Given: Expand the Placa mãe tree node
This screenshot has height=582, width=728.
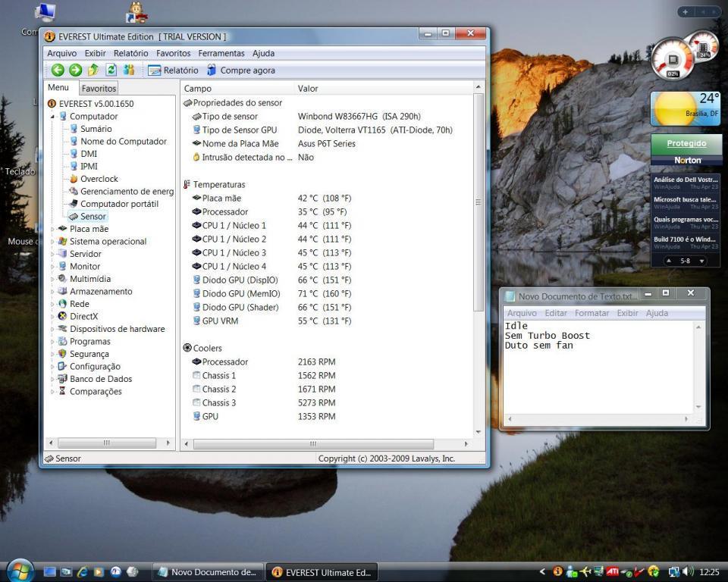Looking at the screenshot, I should coord(53,229).
